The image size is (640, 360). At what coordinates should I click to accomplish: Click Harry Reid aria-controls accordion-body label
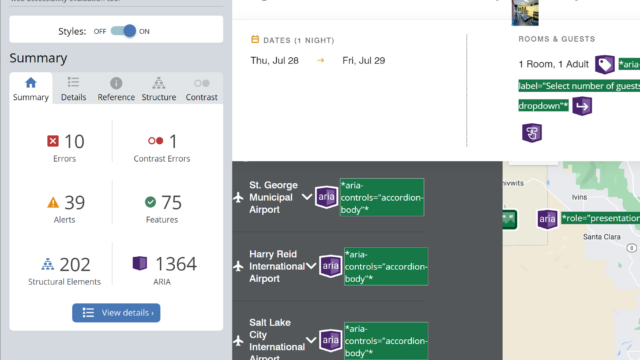click(386, 267)
